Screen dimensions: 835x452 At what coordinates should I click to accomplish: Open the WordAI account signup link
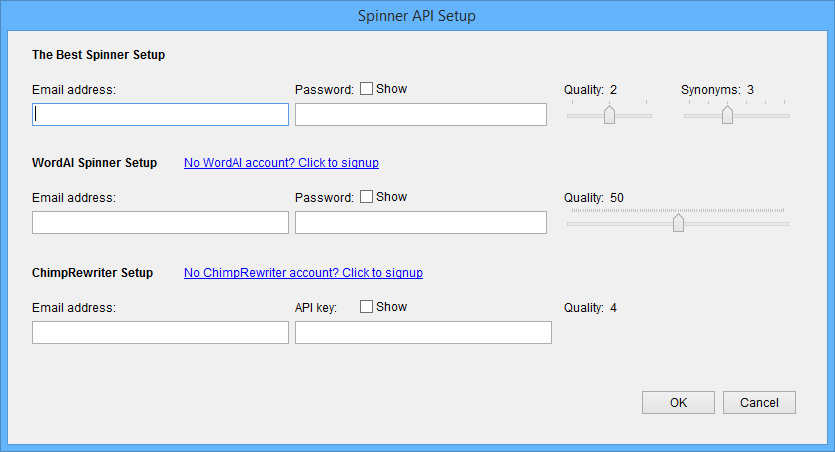click(281, 163)
